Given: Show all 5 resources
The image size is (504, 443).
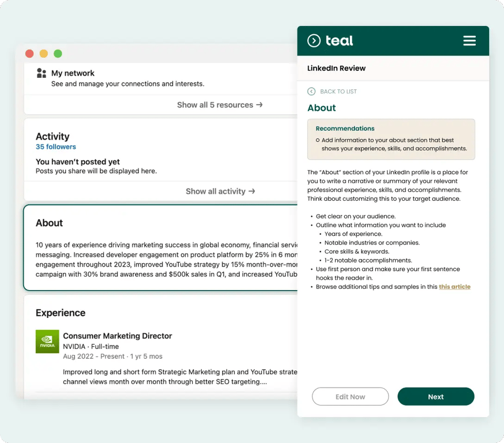Looking at the screenshot, I should (220, 105).
